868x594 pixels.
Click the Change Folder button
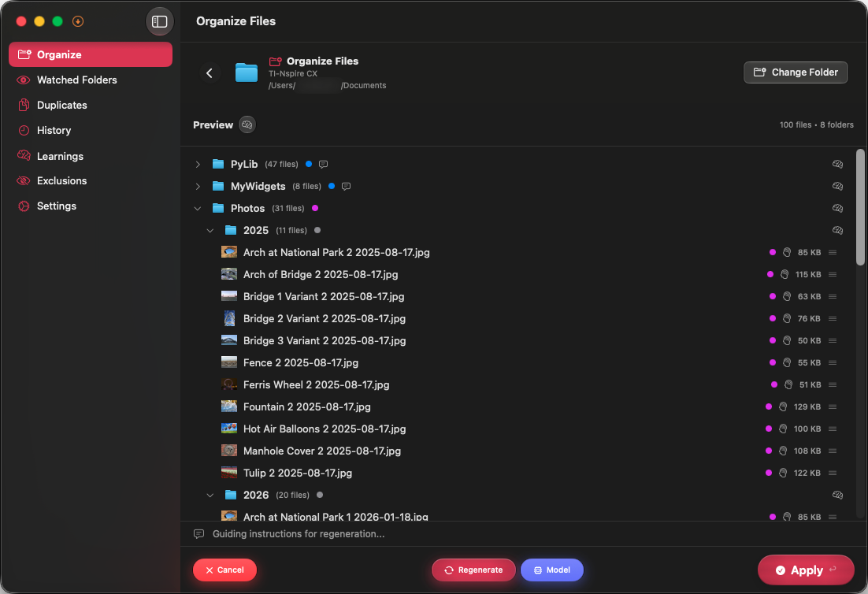pos(796,72)
